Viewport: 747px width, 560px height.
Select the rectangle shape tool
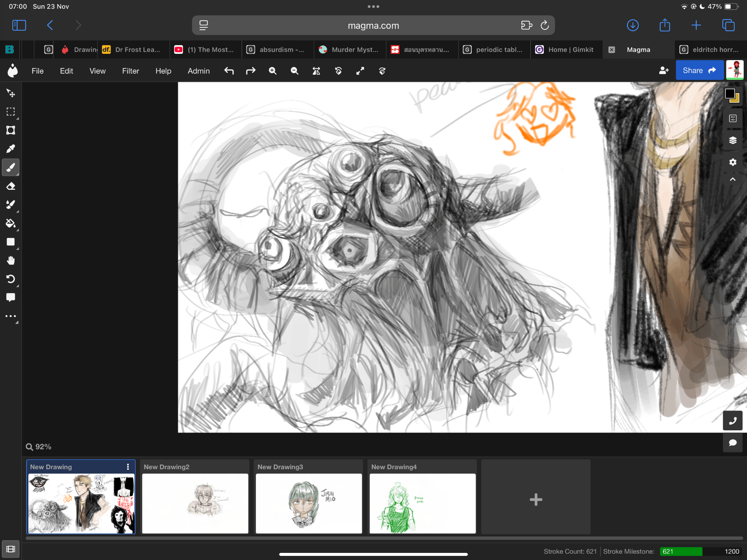pyautogui.click(x=10, y=242)
